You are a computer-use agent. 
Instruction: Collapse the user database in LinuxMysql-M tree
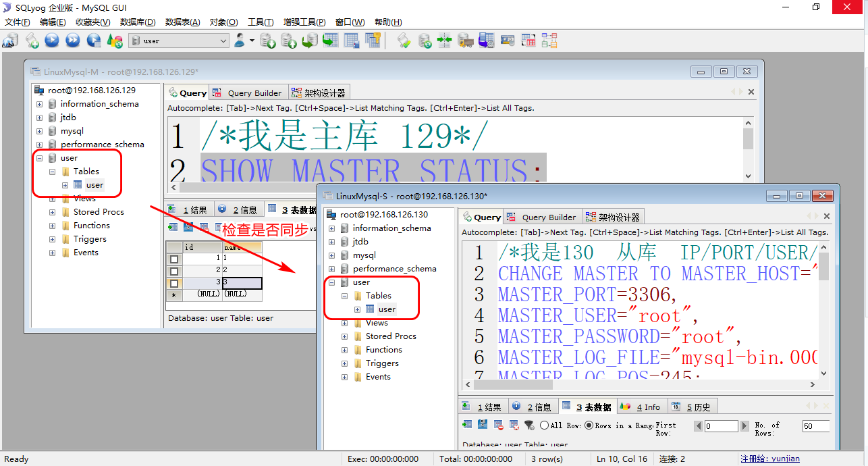click(x=39, y=158)
